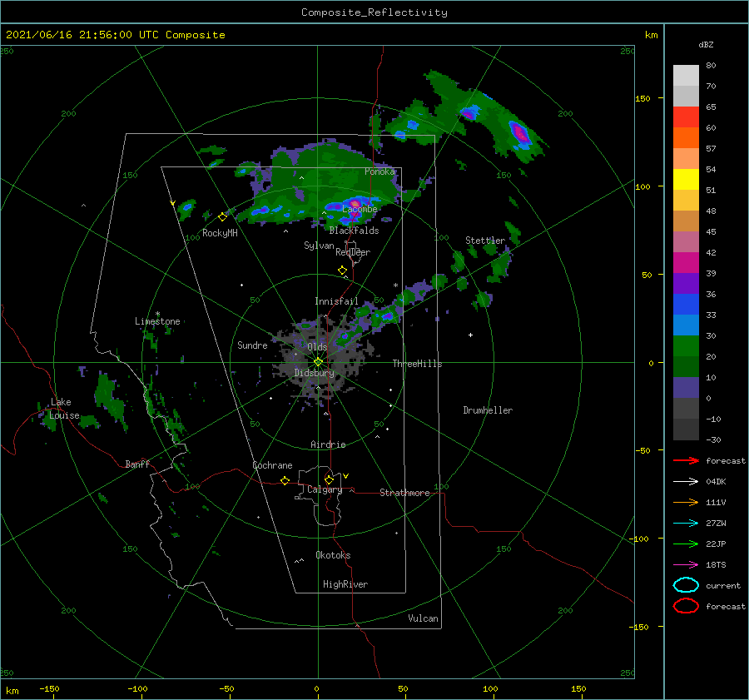Image resolution: width=749 pixels, height=700 pixels.
Task: Pick the bright red swatch in dBZ scale
Action: (x=686, y=117)
